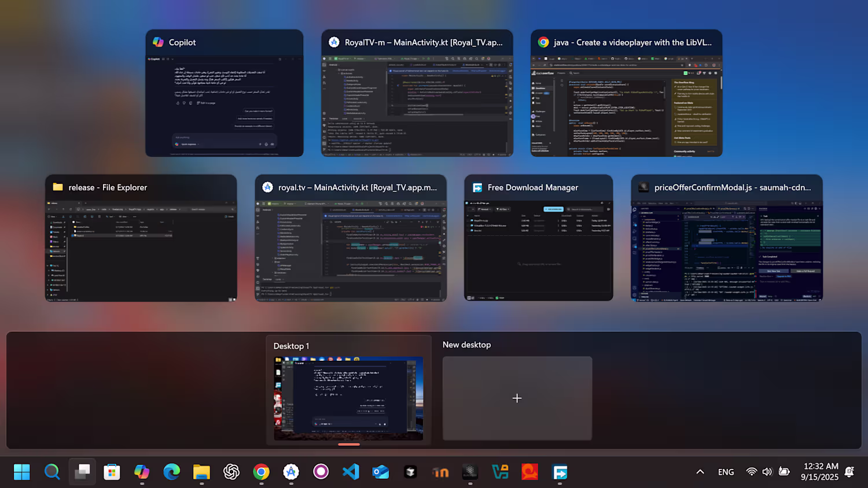The image size is (868, 488).
Task: Open Outlook from the taskbar
Action: pos(381,472)
